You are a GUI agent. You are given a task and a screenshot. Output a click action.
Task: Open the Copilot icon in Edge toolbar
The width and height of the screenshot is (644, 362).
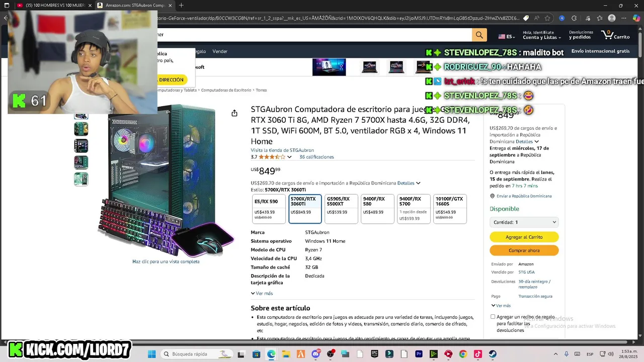637,18
